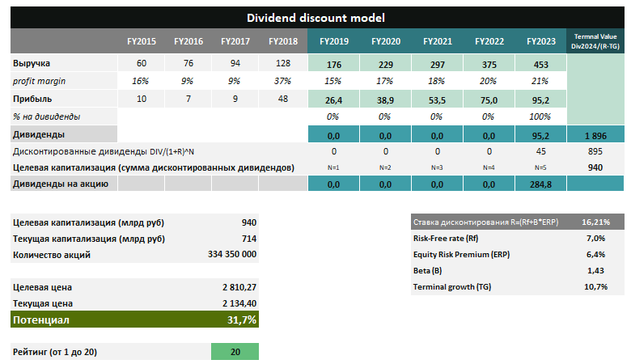631x364 pixels.
Task: Click terminal value dividends cell 1 896
Action: click(596, 134)
